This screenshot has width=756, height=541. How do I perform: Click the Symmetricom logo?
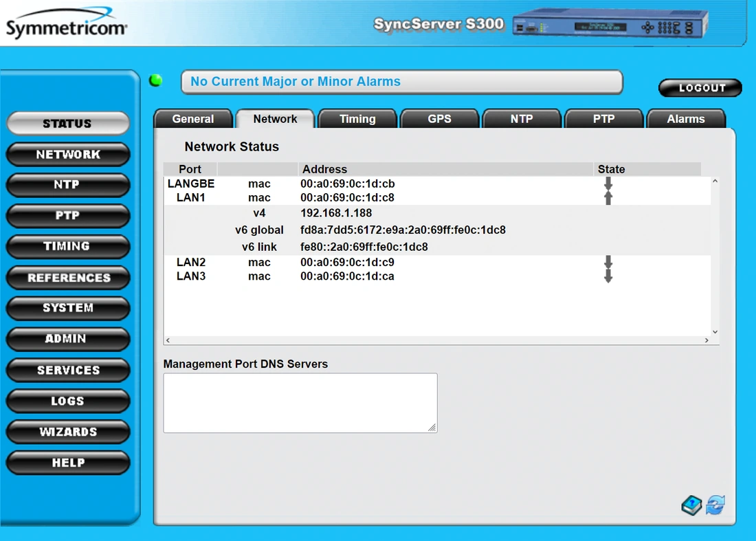click(66, 27)
